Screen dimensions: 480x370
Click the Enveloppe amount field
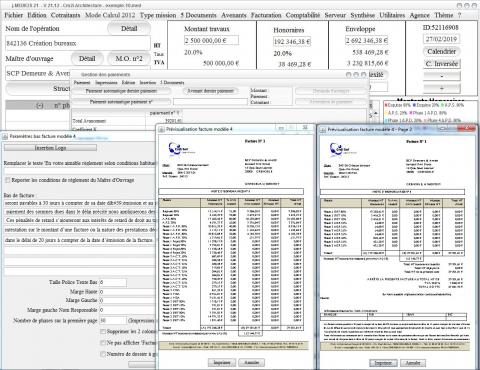366,40
